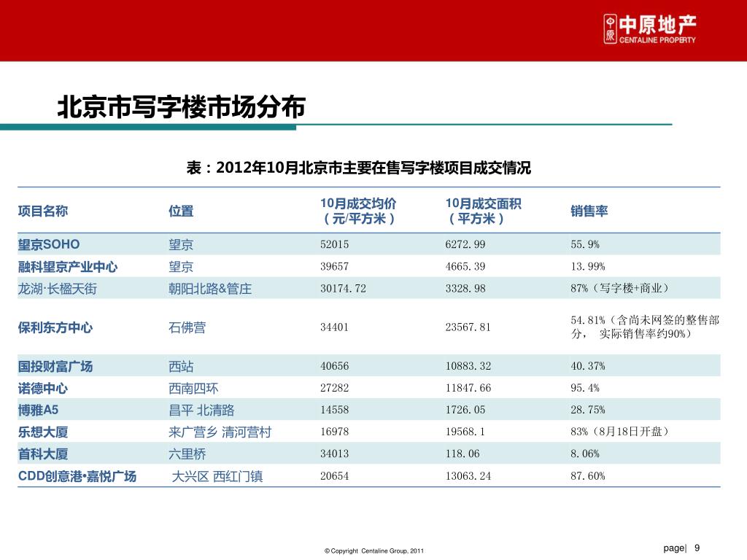Click the table caption about 2012年10月
The width and height of the screenshot is (747, 560).
point(358,168)
